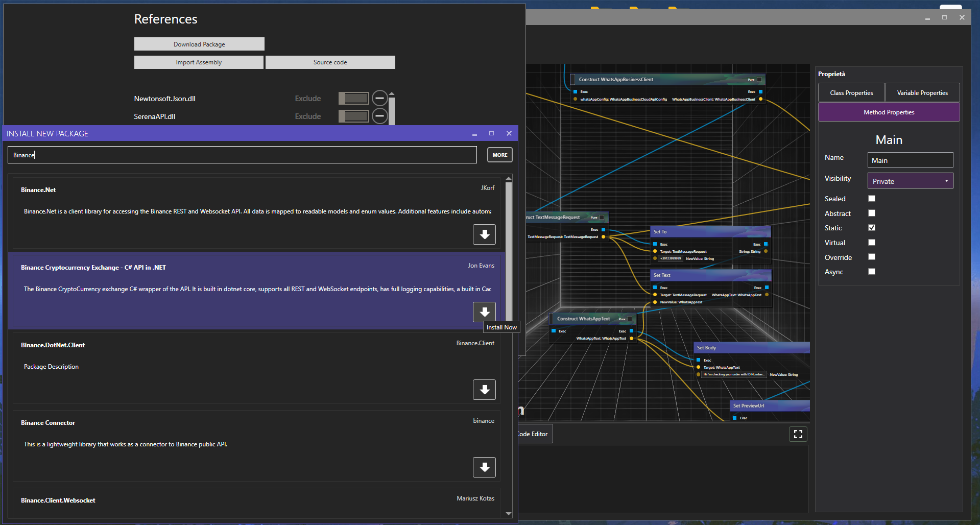Toggle Exclude switch for Newtonsoft.Json.dll
980x525 pixels.
tap(353, 98)
